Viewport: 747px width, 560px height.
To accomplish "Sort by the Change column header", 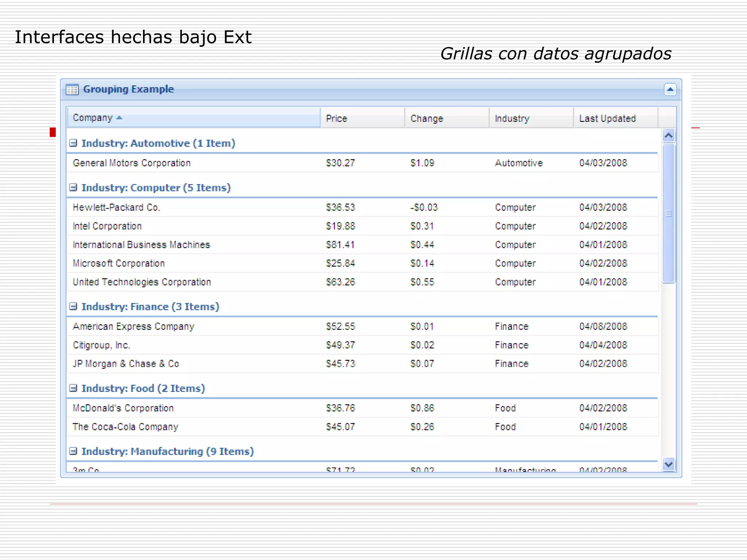I will point(447,118).
